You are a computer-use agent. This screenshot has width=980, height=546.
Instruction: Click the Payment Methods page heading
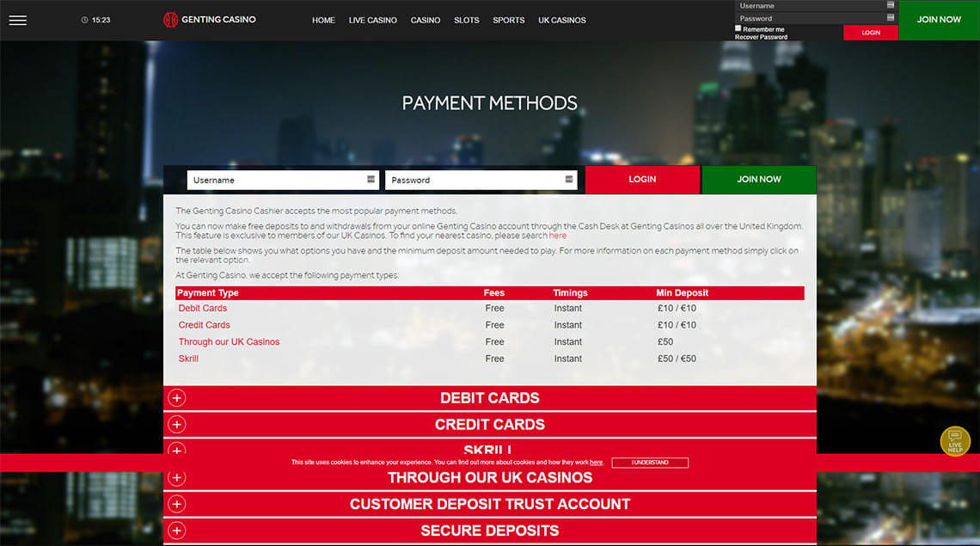tap(489, 103)
